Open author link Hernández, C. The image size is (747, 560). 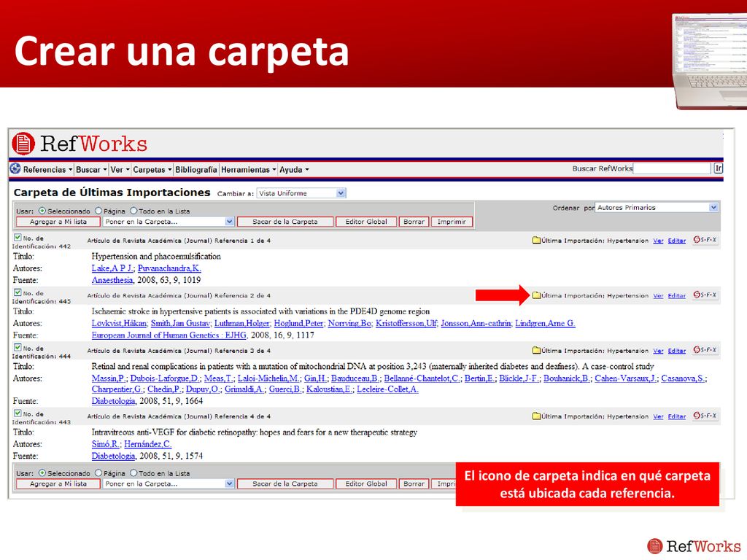click(147, 444)
